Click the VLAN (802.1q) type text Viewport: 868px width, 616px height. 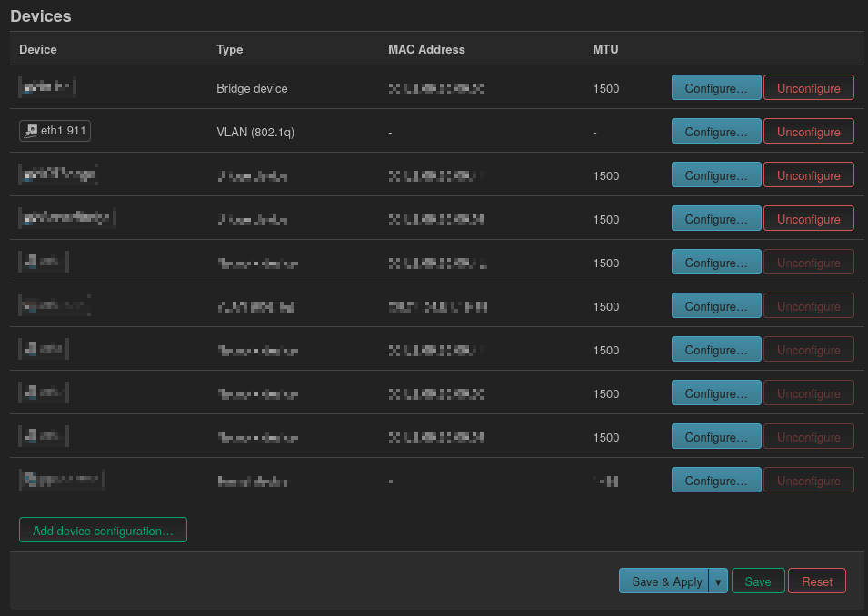pyautogui.click(x=255, y=133)
